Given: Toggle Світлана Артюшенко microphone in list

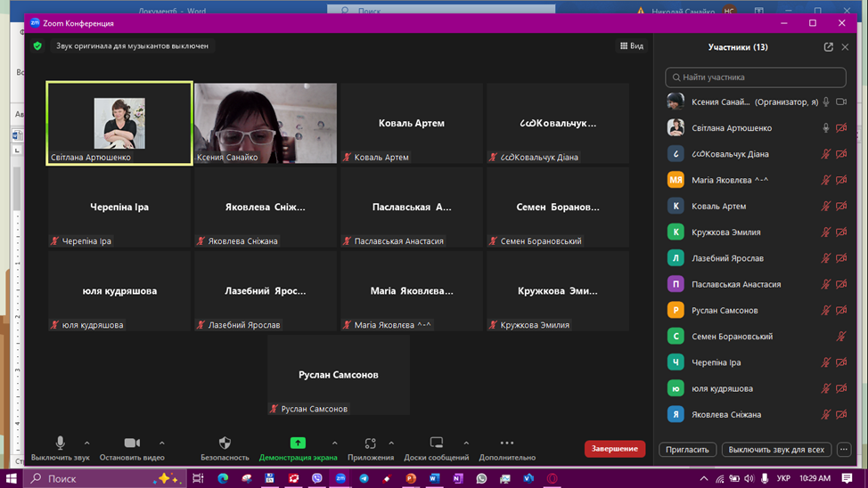Looking at the screenshot, I should coord(825,128).
